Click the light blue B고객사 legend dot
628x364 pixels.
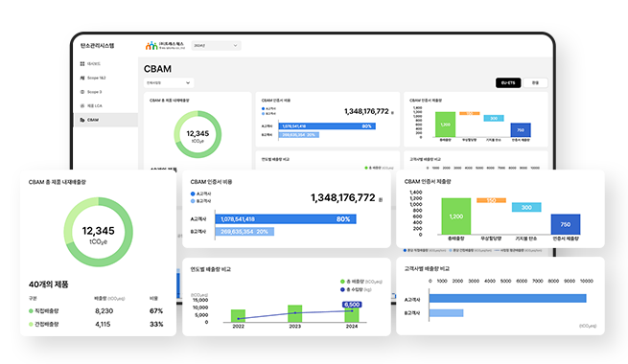(x=193, y=201)
